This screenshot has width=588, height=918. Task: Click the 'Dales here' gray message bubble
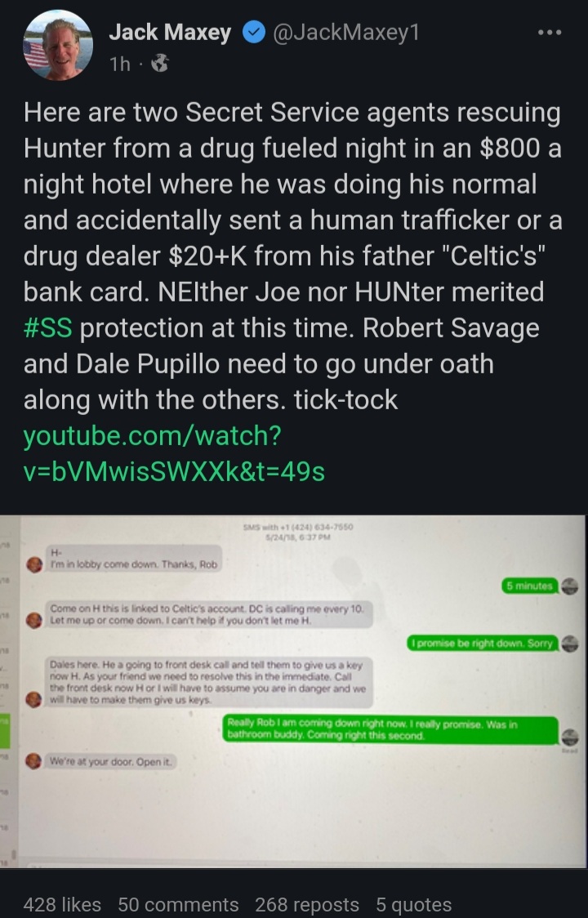coord(209,682)
